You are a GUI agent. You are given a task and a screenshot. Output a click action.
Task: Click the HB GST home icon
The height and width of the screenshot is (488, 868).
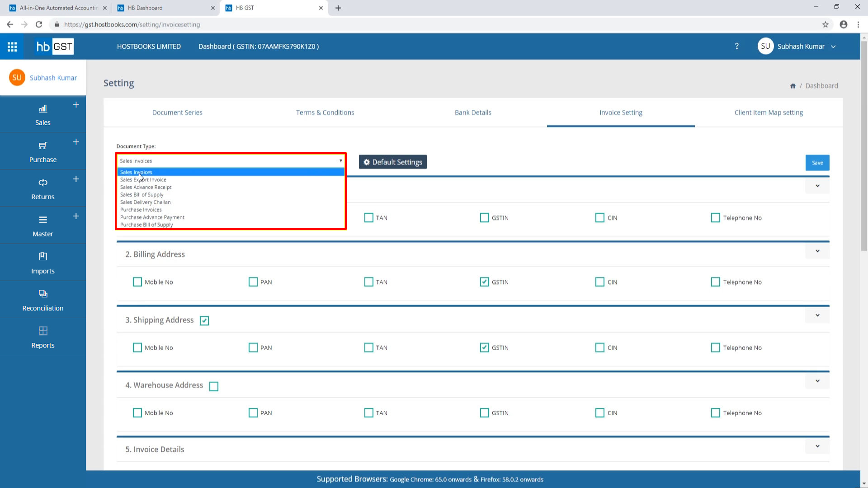tap(55, 47)
